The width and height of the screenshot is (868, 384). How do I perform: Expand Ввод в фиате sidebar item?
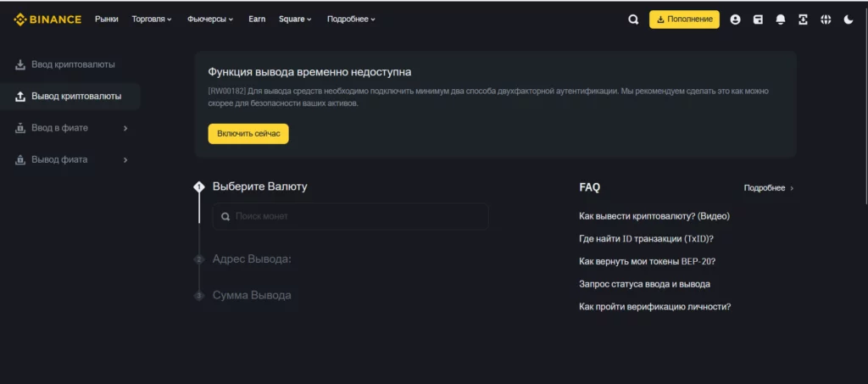pyautogui.click(x=70, y=128)
